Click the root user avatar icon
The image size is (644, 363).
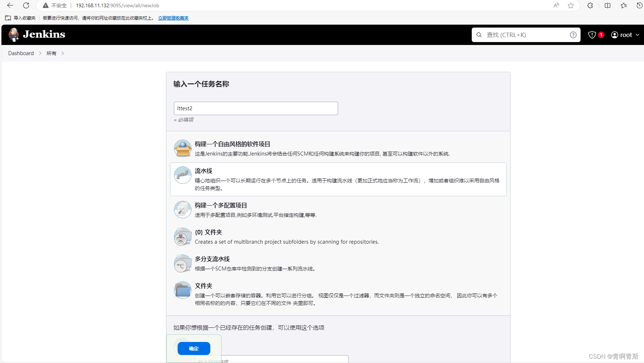(x=615, y=35)
